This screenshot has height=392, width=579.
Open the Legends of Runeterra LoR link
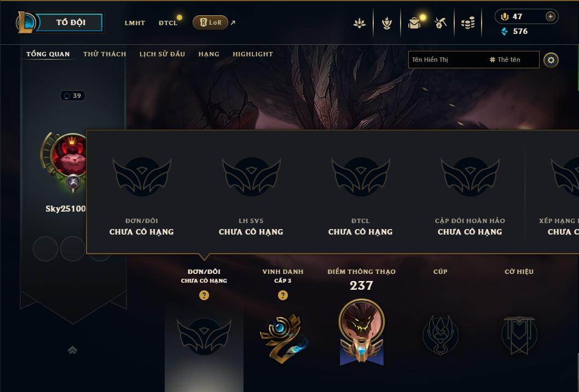[210, 22]
